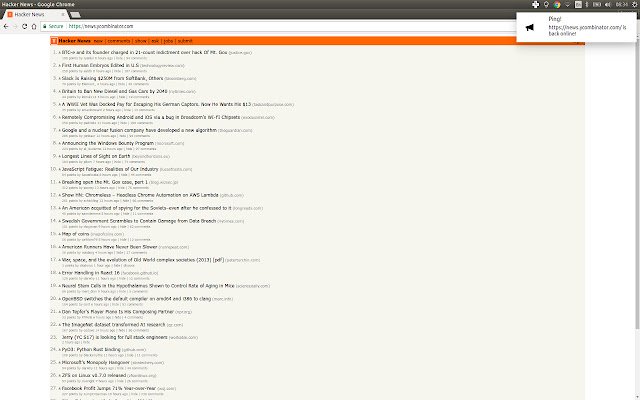
Task: Open the system gear menu in top panel
Action: (634, 4)
